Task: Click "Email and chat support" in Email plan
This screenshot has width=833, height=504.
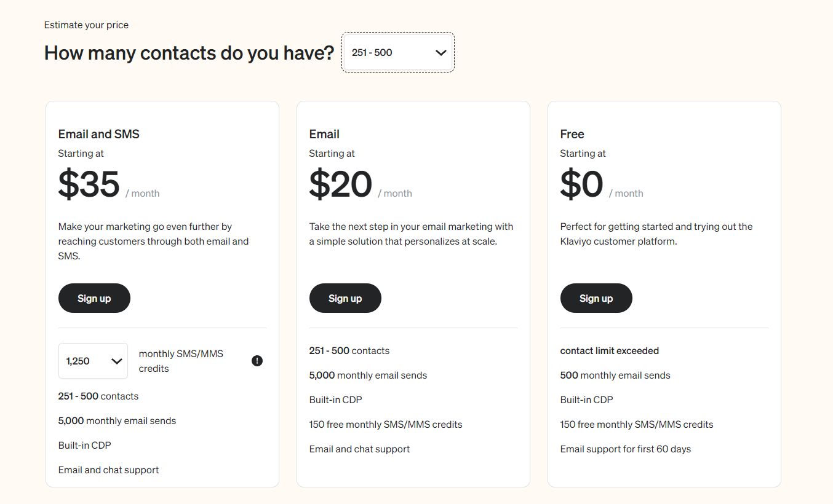Action: [x=359, y=449]
